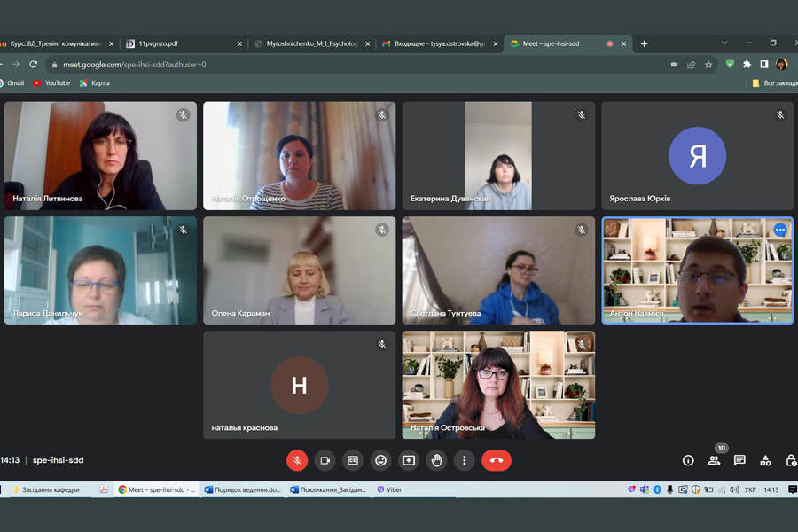Open the chat with everyone icon

click(739, 460)
